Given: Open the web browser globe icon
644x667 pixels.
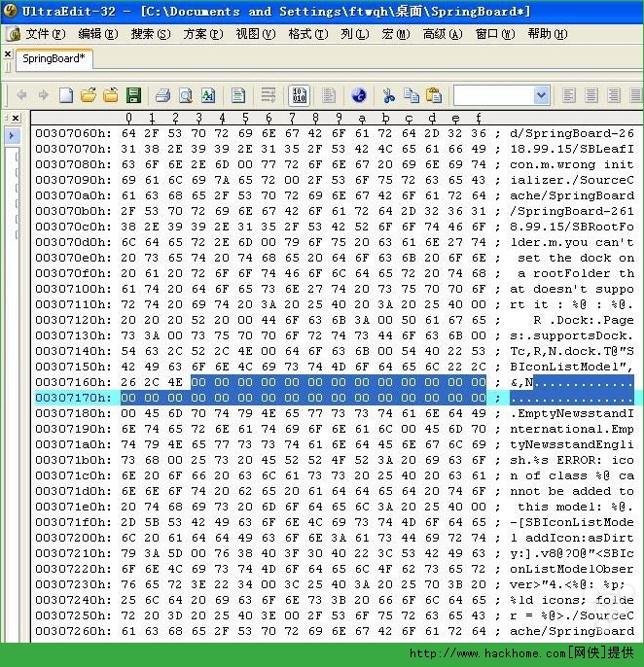Looking at the screenshot, I should click(x=359, y=95).
